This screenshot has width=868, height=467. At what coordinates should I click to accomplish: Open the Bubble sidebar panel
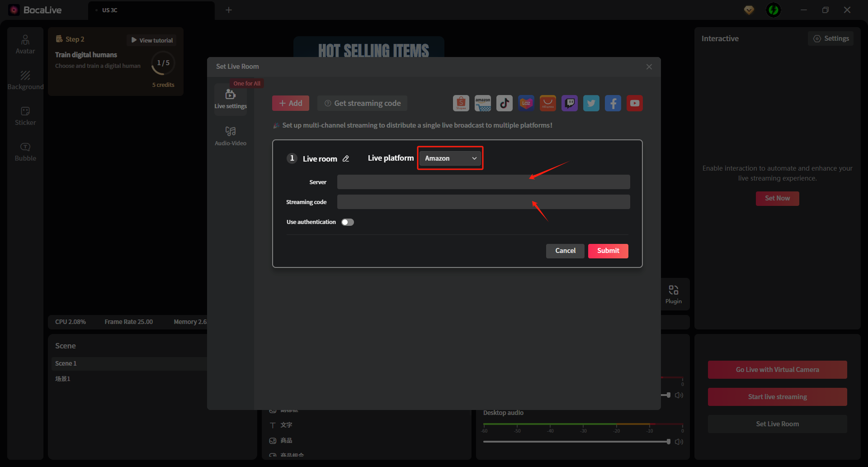(25, 152)
